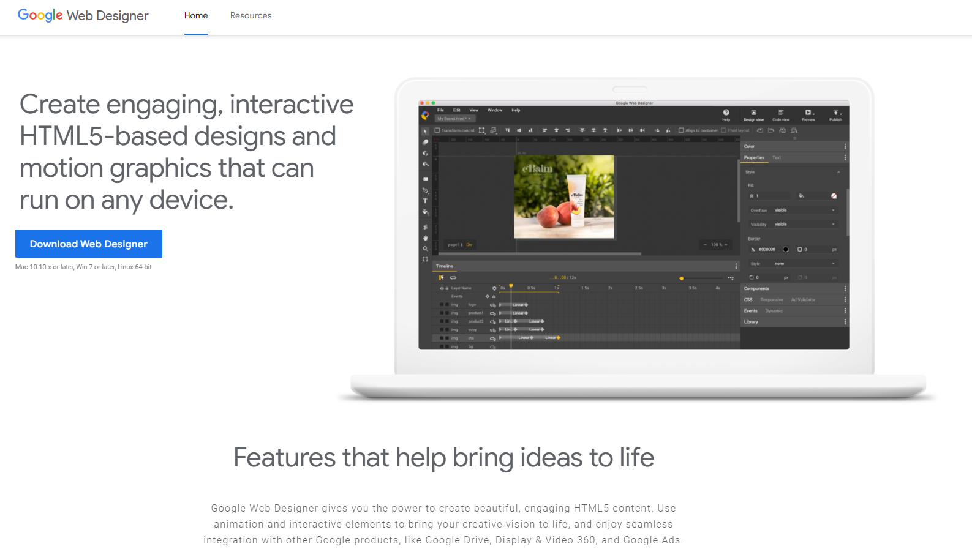Open the Resources page tab
This screenshot has width=972, height=560.
tap(251, 15)
